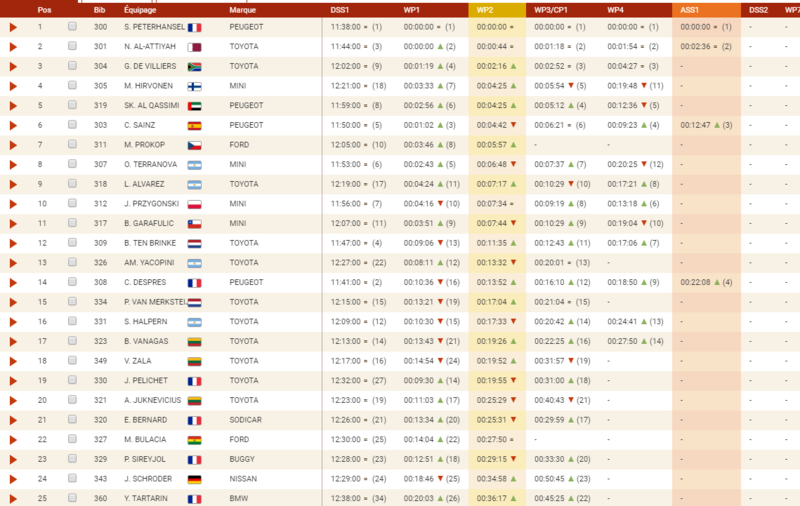Click Argentine flag beside L. Alvarez

pos(194,185)
